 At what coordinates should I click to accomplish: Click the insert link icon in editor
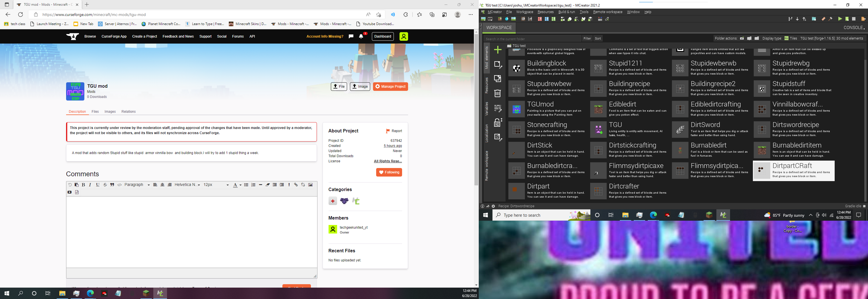(296, 185)
